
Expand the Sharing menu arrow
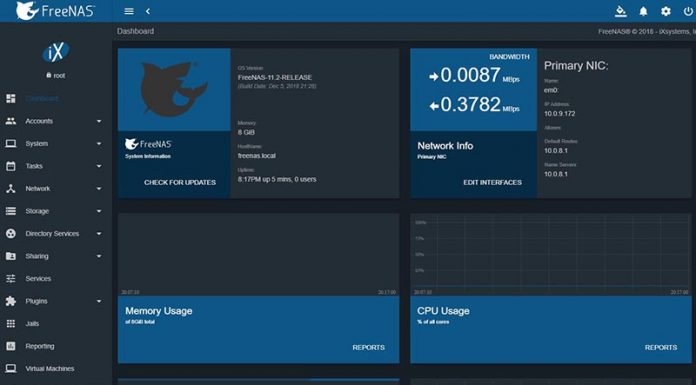pyautogui.click(x=99, y=256)
